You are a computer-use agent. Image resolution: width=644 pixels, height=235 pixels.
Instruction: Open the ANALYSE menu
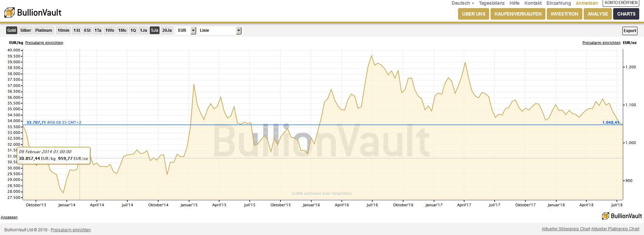click(598, 14)
